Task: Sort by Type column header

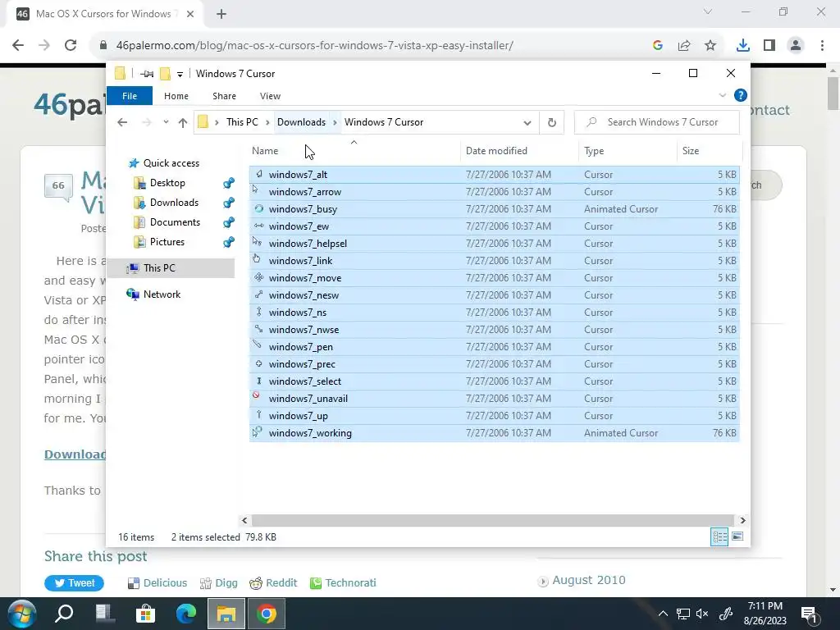Action: [628, 151]
